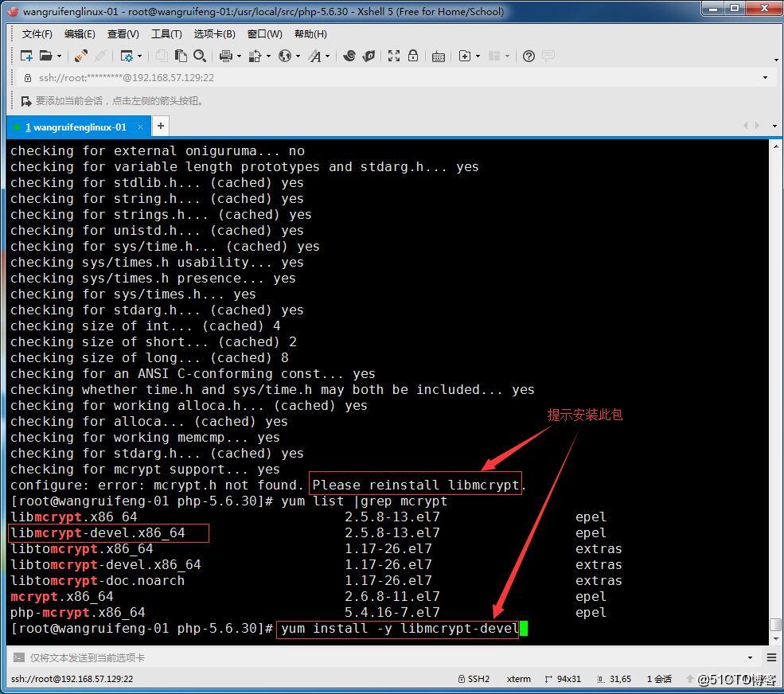This screenshot has width=784, height=694.
Task: Click the plus button to add tab
Action: coord(161,126)
